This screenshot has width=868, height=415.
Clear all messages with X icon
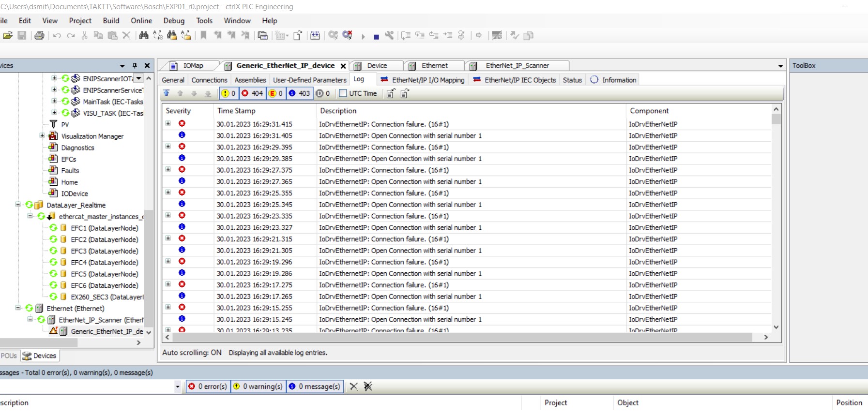(x=354, y=386)
